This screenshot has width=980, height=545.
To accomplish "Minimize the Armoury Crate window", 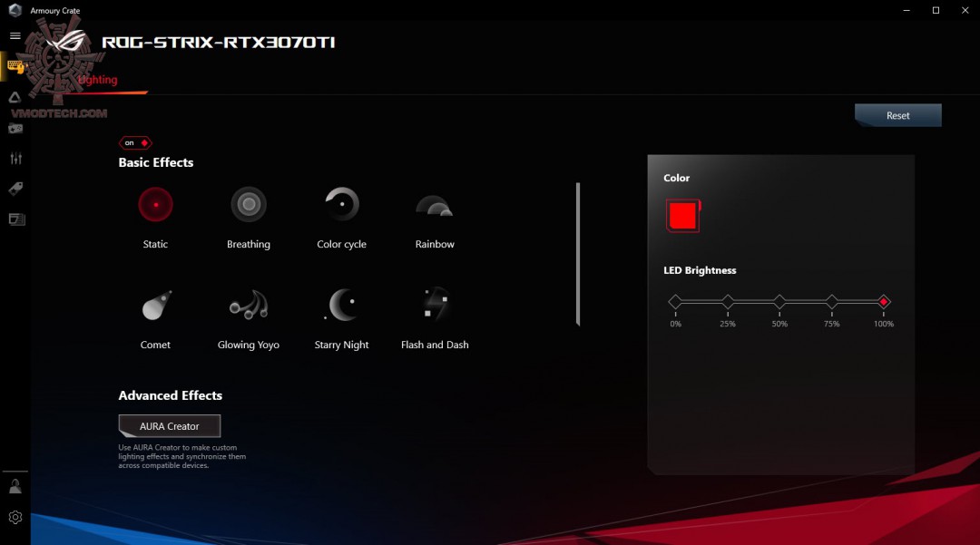I will click(906, 10).
